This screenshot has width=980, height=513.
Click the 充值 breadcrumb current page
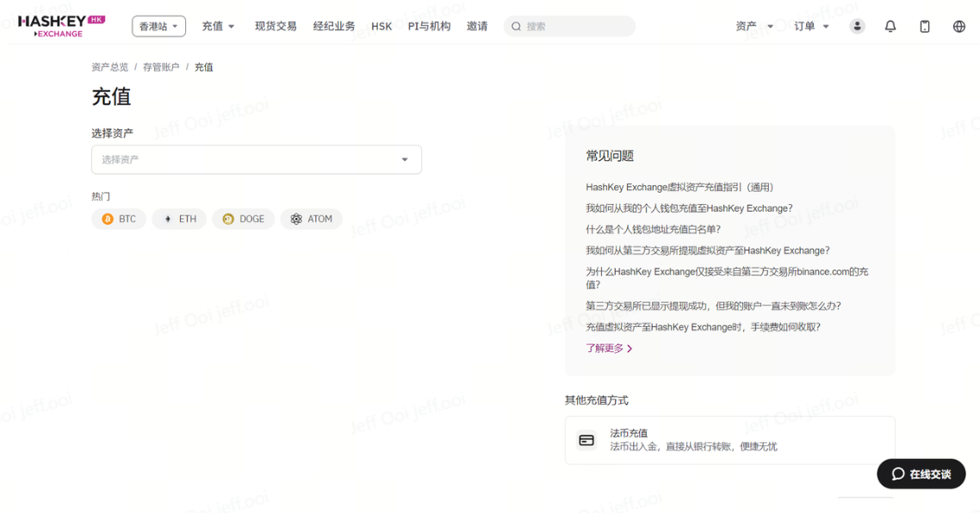click(204, 67)
